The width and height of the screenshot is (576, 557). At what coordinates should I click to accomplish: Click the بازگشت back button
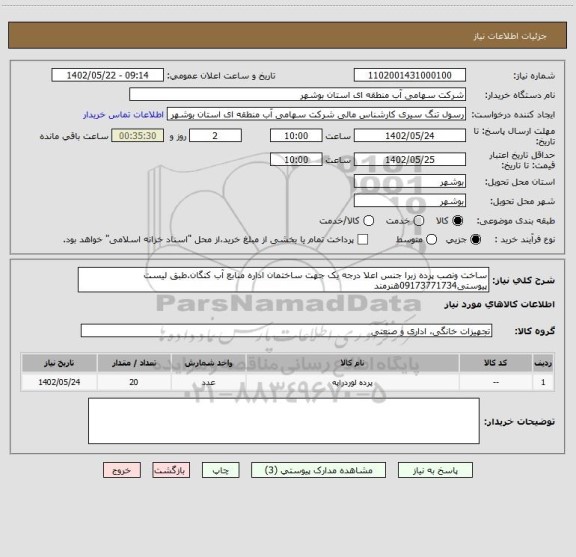tap(171, 470)
